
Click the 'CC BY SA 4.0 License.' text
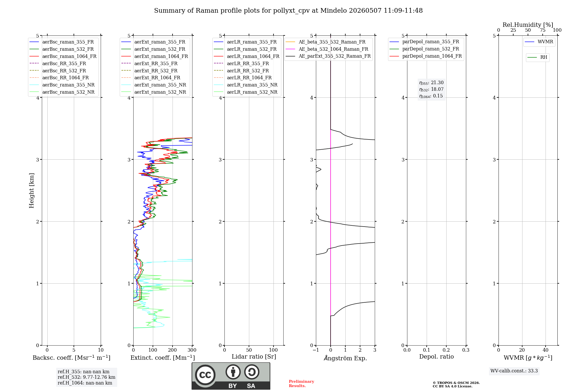[453, 386]
